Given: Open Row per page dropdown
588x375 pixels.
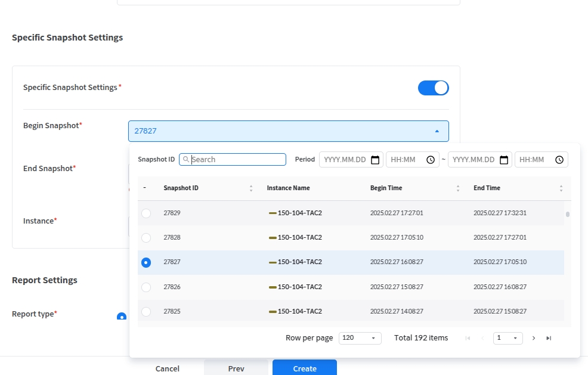Looking at the screenshot, I should (x=360, y=338).
